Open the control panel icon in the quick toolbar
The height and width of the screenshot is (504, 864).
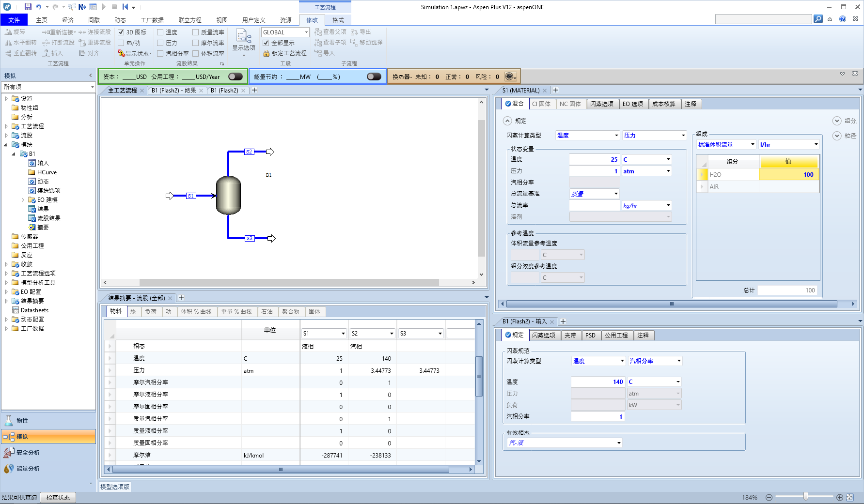pyautogui.click(x=93, y=7)
